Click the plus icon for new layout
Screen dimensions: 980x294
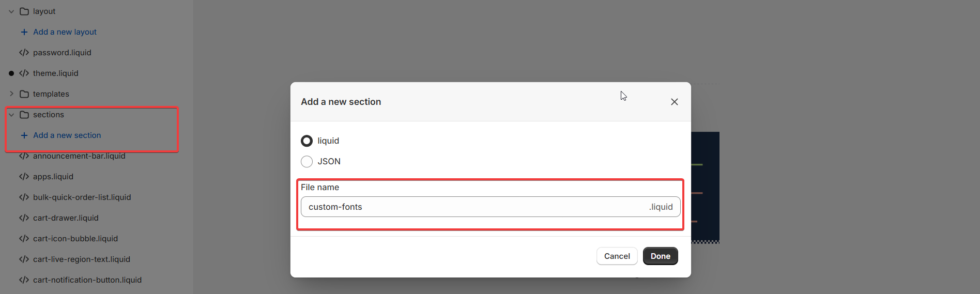[24, 32]
